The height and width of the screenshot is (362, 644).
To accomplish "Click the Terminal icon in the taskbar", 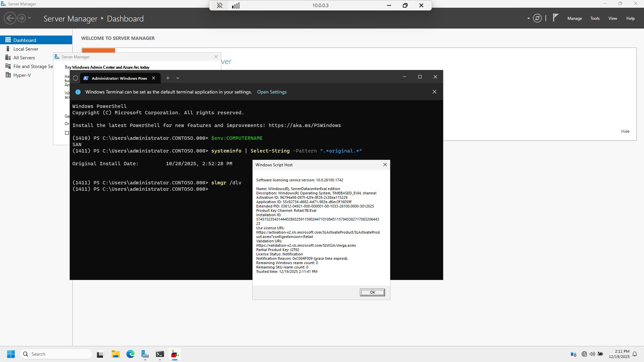I will pos(160,354).
